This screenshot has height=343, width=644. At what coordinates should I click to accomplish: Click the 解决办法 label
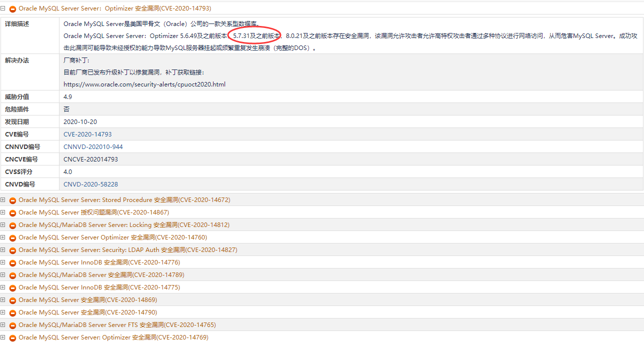[x=17, y=60]
